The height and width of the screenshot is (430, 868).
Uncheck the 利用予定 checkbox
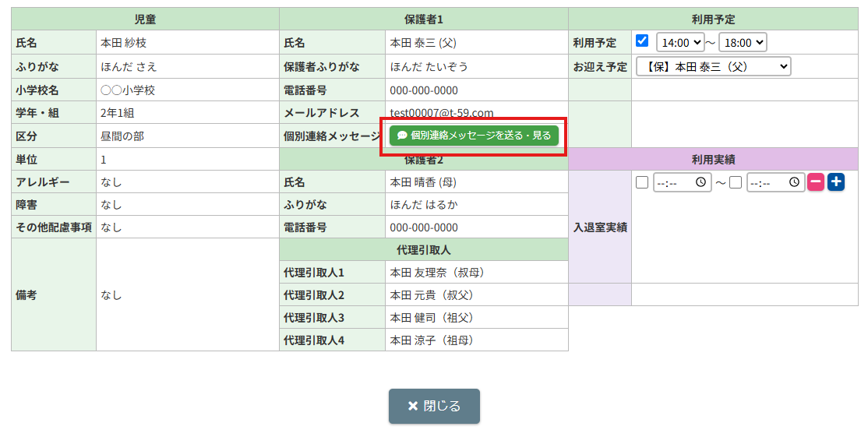[642, 41]
